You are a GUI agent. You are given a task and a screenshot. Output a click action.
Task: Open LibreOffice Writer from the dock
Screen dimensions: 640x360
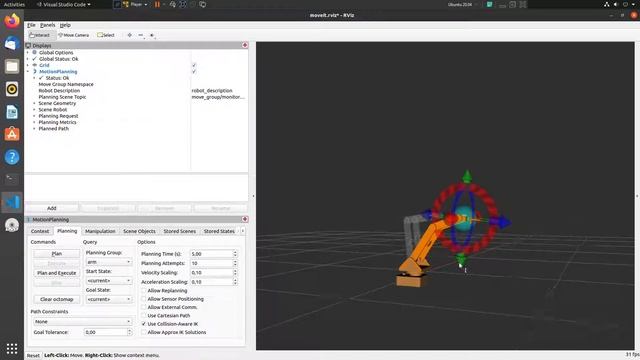(12, 112)
